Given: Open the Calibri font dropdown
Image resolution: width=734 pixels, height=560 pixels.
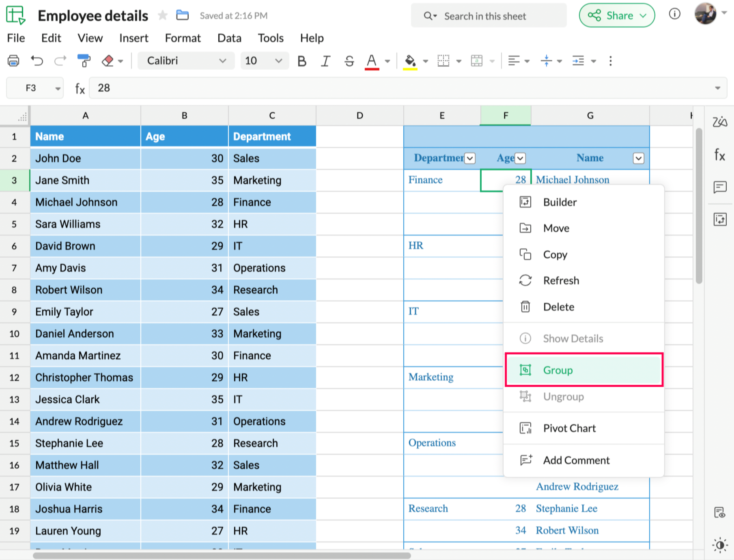Looking at the screenshot, I should point(186,61).
